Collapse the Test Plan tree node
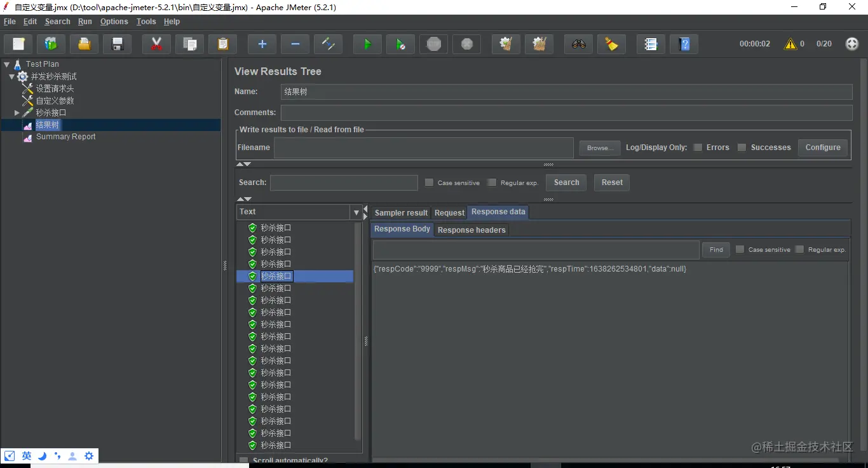868x468 pixels. pos(7,64)
